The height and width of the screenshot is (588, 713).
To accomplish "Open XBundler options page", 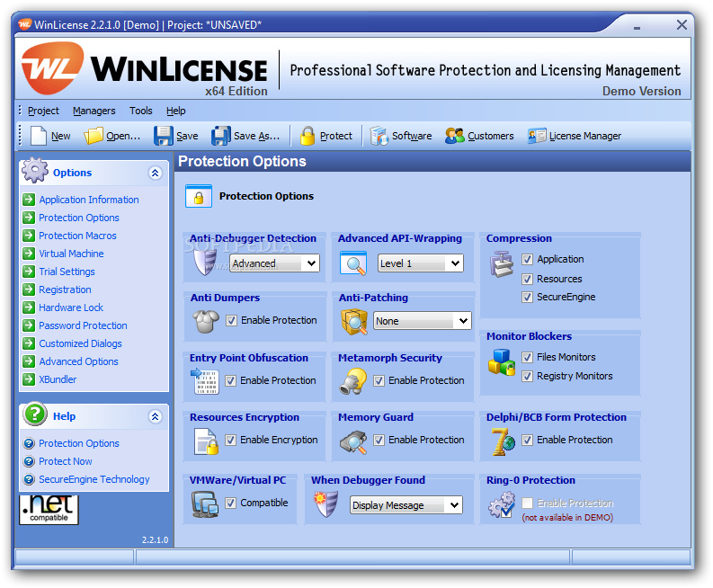I will pyautogui.click(x=58, y=379).
